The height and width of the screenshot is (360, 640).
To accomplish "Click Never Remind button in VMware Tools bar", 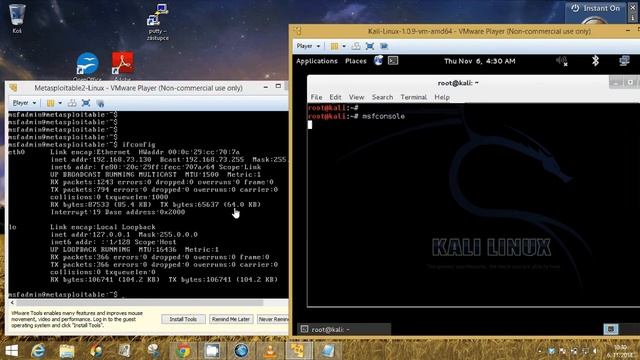I will tap(273, 319).
